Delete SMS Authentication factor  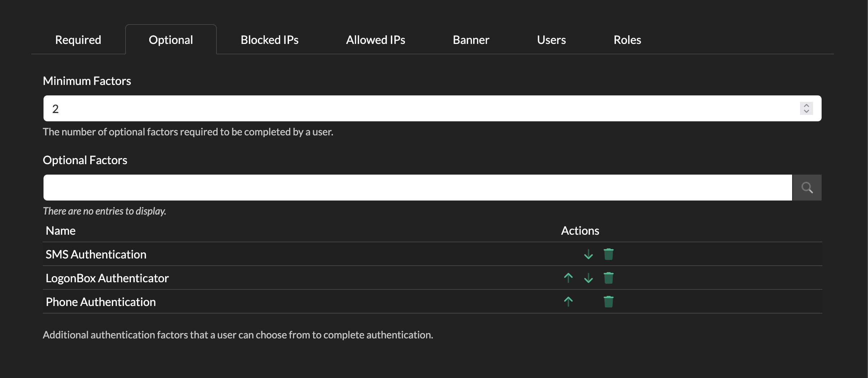[608, 254]
